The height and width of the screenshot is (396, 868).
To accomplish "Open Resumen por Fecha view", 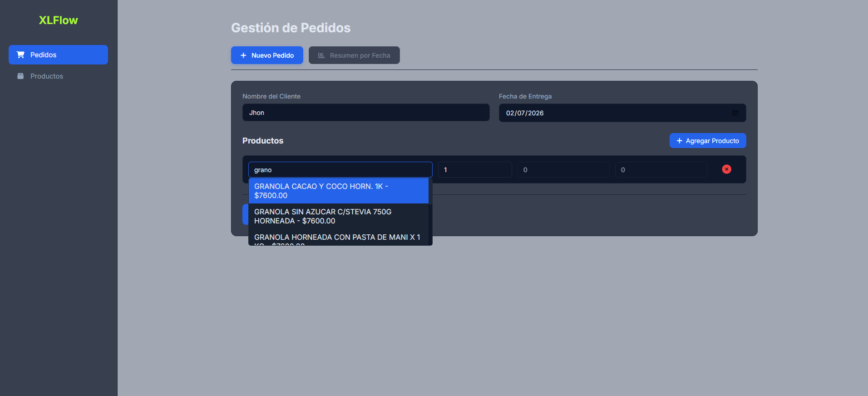I will tap(354, 55).
